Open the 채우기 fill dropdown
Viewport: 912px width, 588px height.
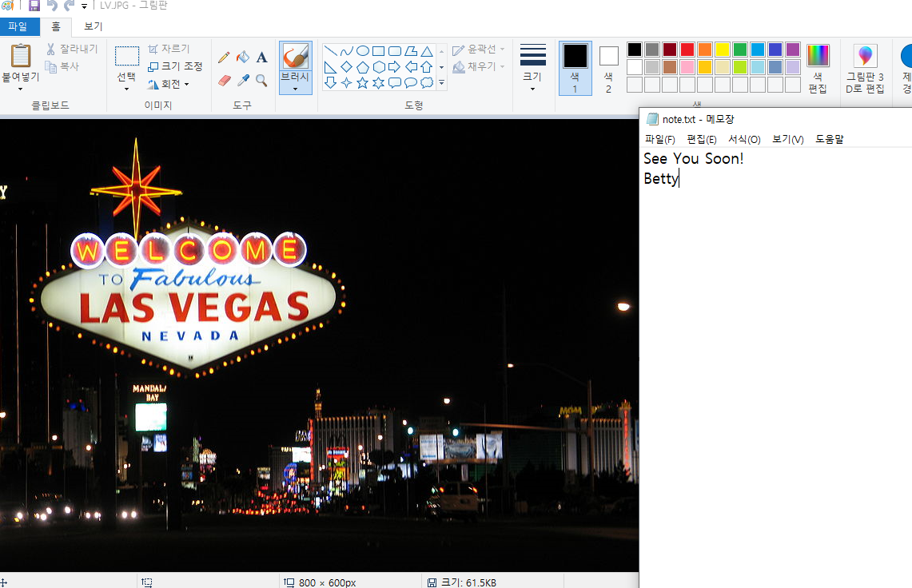478,67
